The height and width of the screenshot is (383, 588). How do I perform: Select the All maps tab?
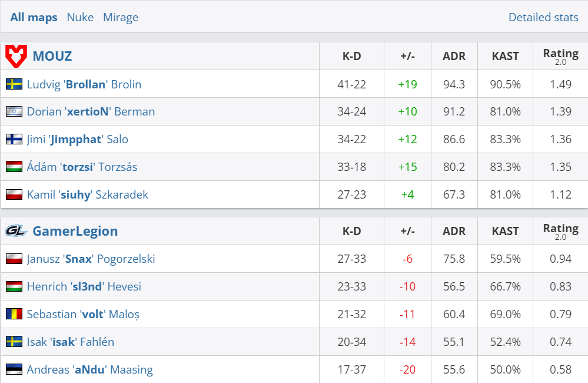click(x=34, y=17)
